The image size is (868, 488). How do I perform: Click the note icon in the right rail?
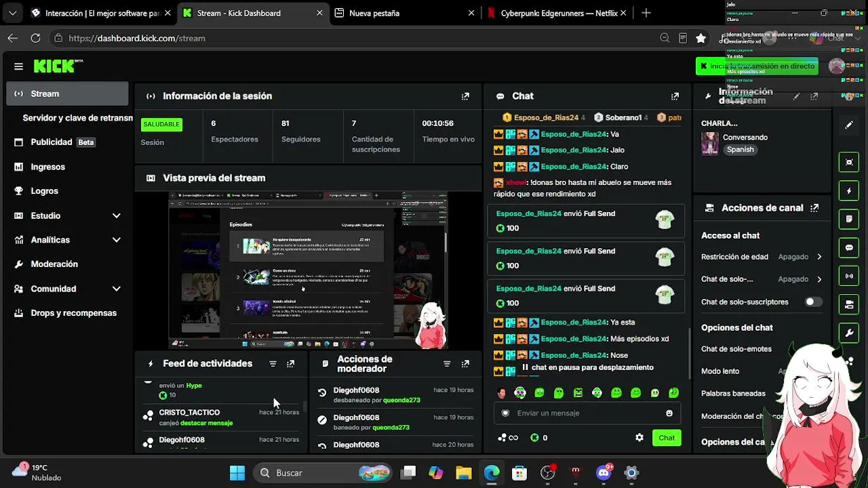tap(849, 220)
